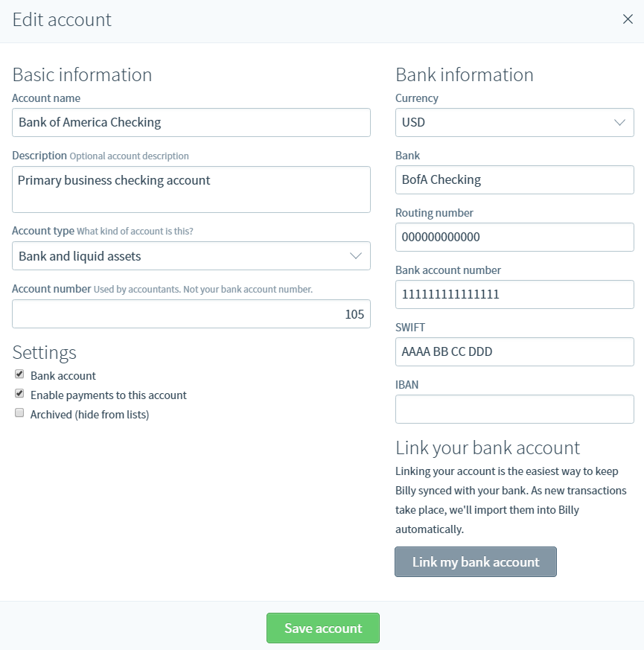Disable Enable payments to this account

coord(19,395)
